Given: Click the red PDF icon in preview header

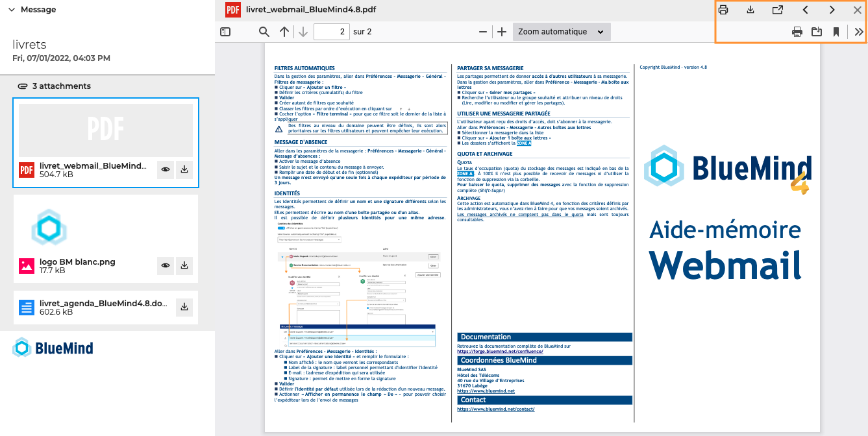Looking at the screenshot, I should point(233,10).
